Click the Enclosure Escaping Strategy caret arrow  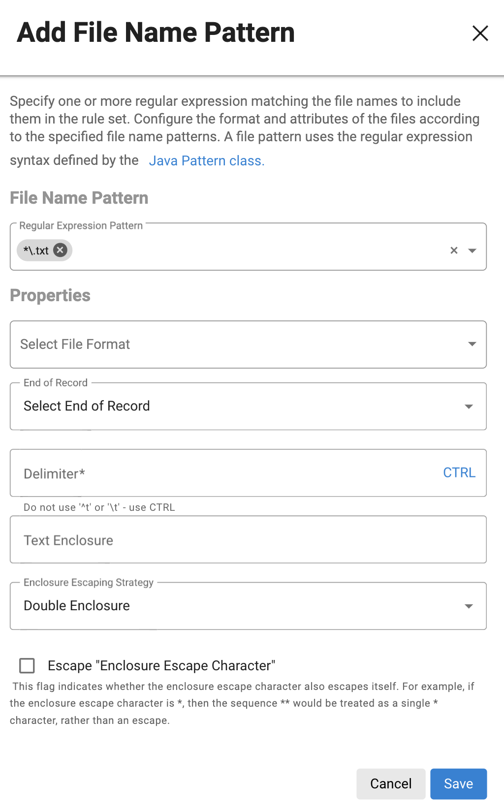point(469,606)
